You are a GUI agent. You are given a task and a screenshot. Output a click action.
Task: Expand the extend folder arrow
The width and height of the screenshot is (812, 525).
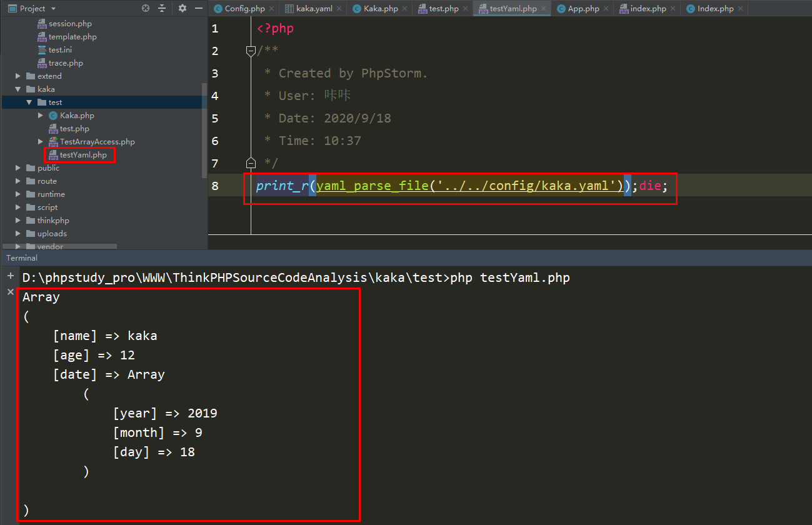(18, 76)
